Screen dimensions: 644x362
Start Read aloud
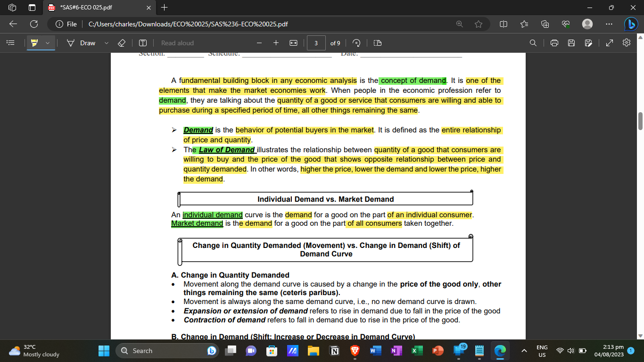(177, 43)
